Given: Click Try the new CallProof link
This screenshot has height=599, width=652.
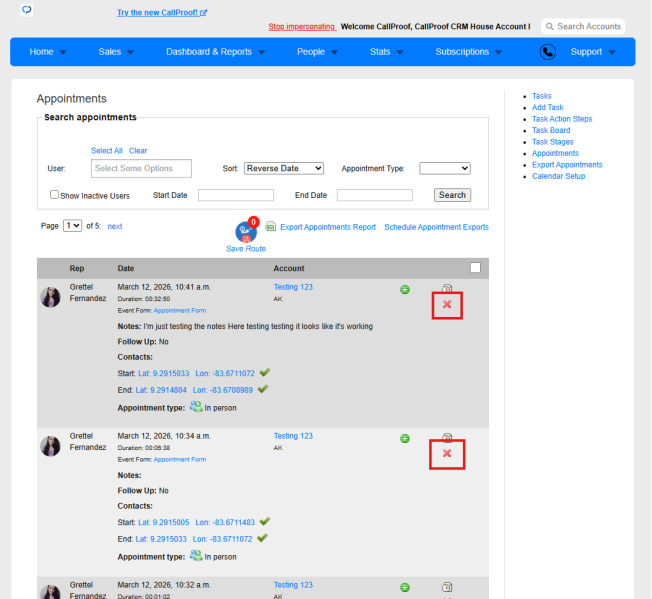Looking at the screenshot, I should (162, 12).
